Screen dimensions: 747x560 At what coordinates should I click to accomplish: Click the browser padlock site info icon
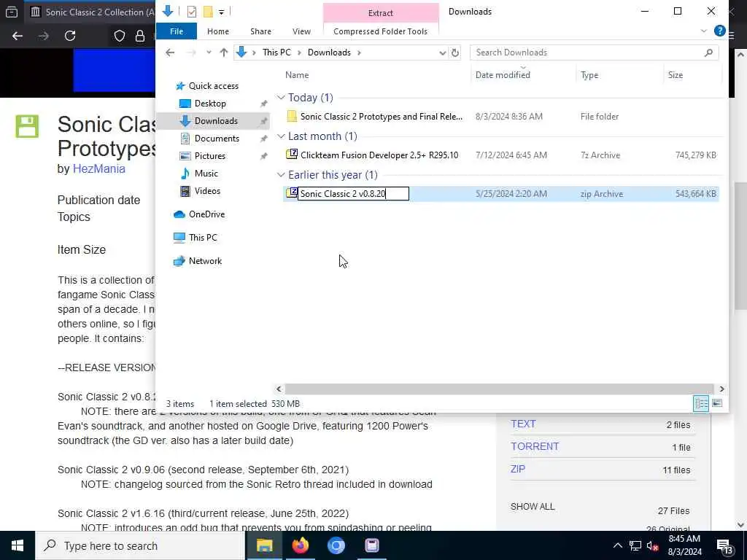[140, 36]
